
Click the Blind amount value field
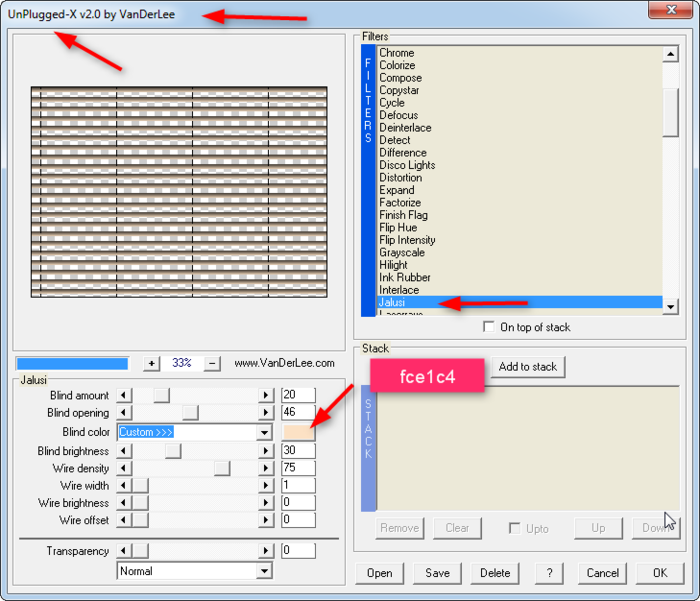298,395
